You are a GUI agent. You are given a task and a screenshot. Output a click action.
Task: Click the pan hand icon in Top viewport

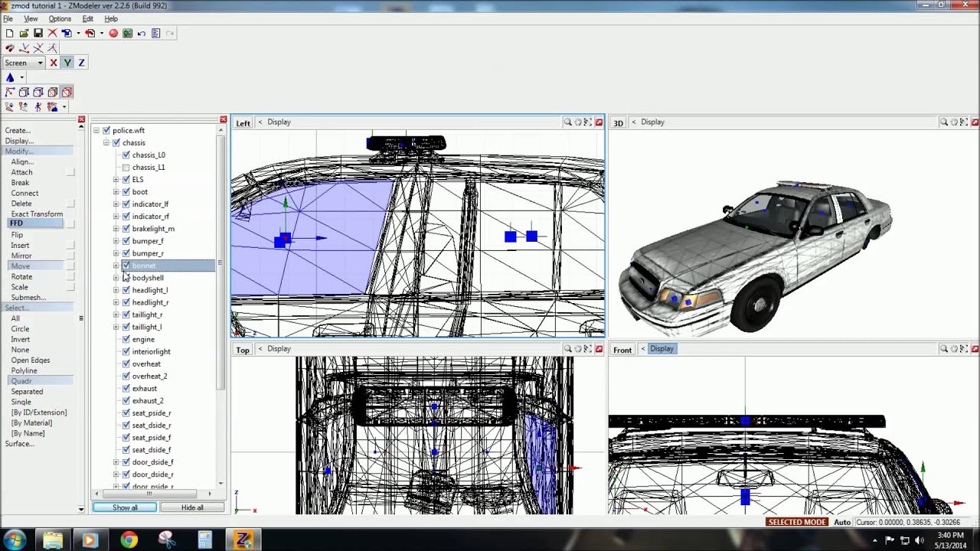coord(578,349)
